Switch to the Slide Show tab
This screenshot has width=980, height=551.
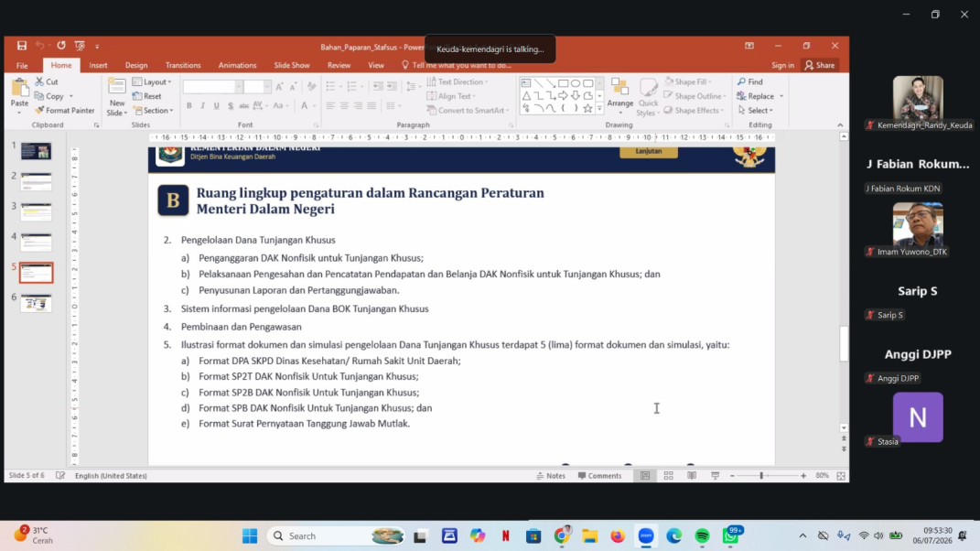291,65
